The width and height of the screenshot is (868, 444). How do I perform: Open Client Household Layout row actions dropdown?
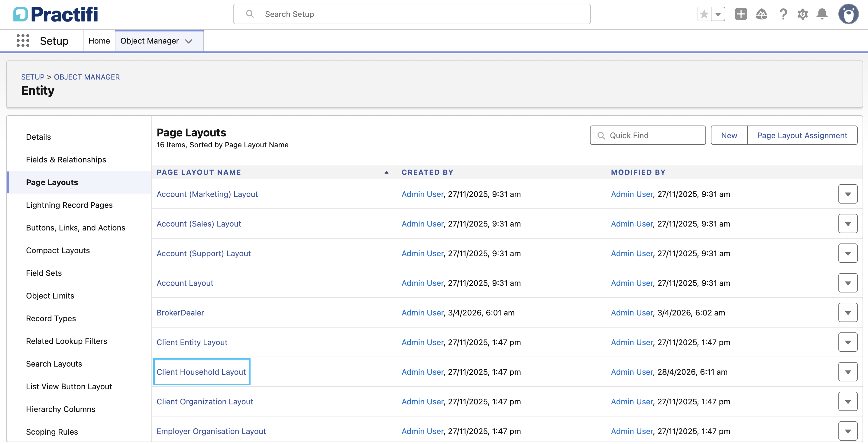click(848, 372)
